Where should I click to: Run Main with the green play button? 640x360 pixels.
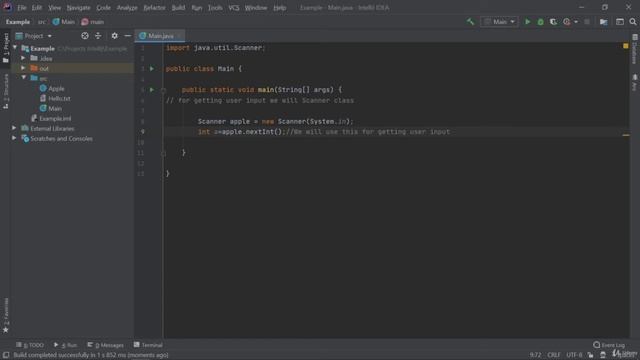pos(527,22)
